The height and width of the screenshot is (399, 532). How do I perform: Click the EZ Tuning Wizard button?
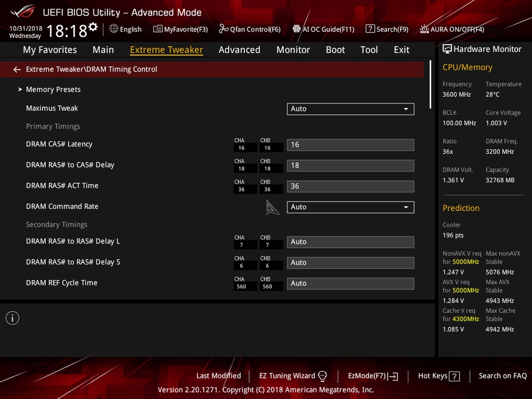[x=293, y=376]
